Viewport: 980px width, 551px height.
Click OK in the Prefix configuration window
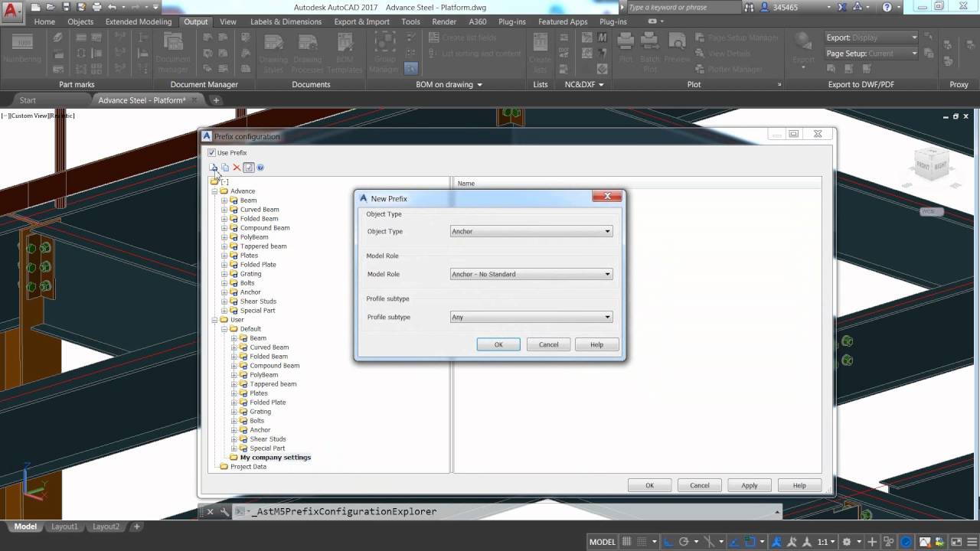[x=649, y=485]
